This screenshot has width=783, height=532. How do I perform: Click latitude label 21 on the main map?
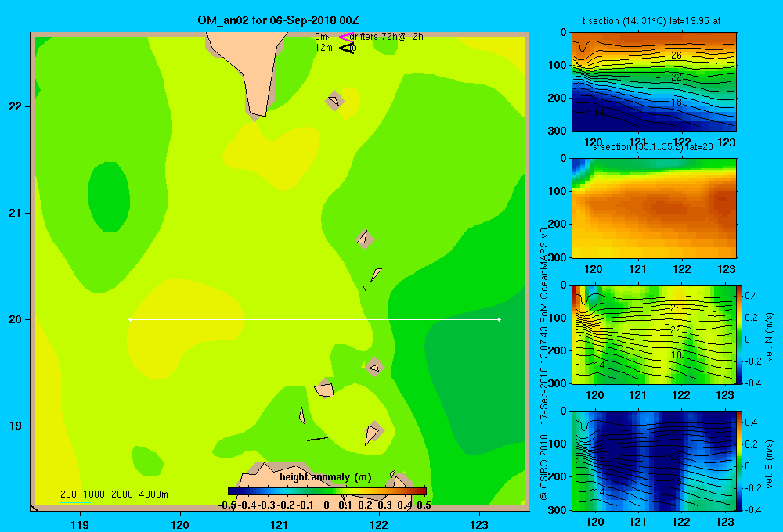tap(16, 213)
